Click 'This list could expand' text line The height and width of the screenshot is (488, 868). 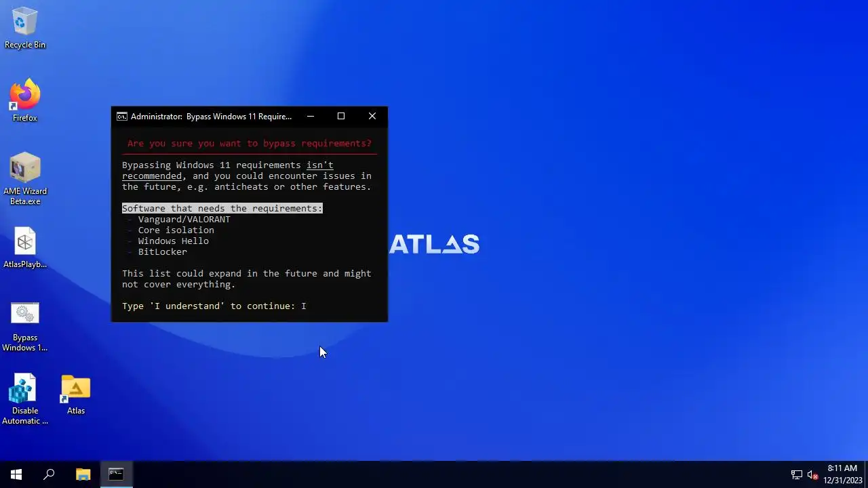(247, 274)
